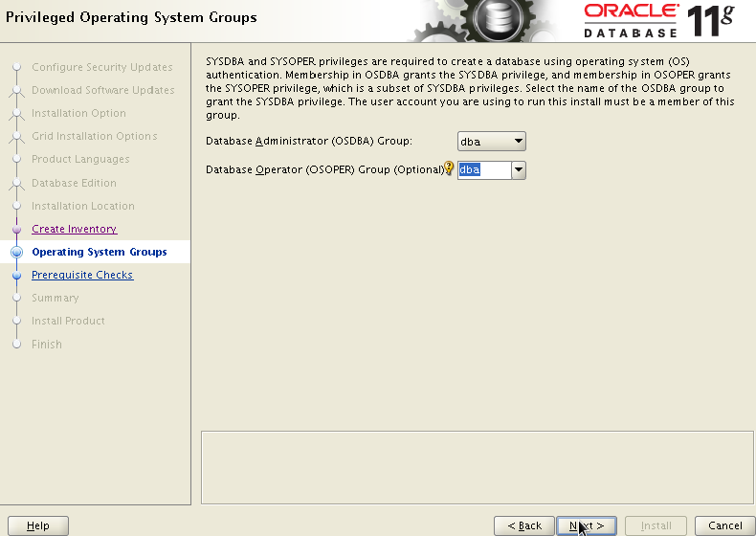The image size is (756, 536).
Task: Click the Installation Location step
Action: pyautogui.click(x=83, y=206)
